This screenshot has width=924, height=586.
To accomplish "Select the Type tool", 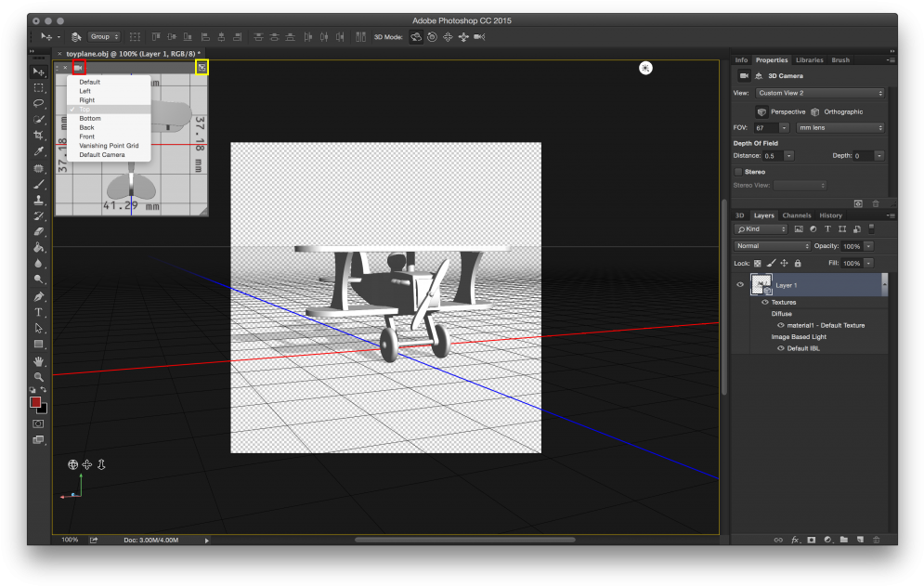I will tap(39, 312).
